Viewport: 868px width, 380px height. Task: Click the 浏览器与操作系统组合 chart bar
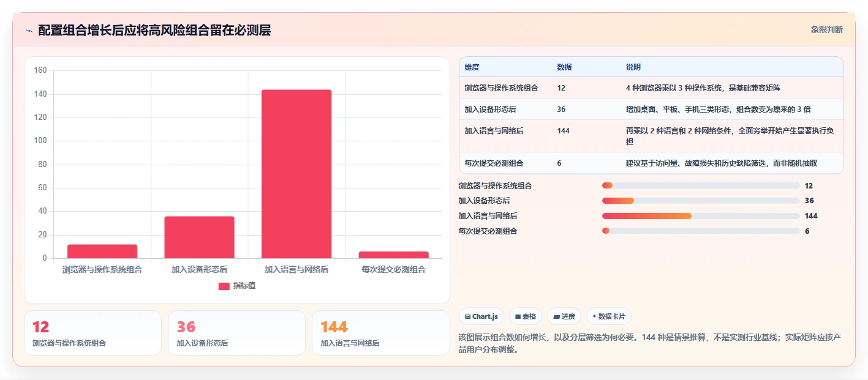point(102,251)
